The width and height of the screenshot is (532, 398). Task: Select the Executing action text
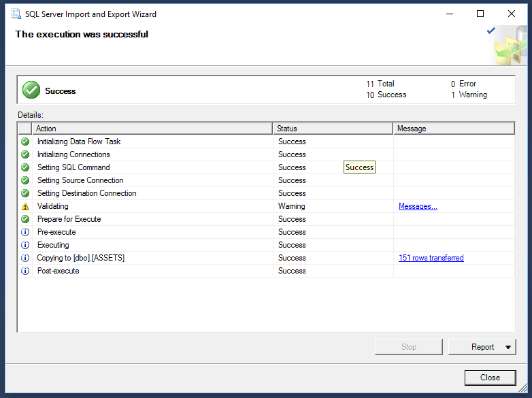[x=53, y=245]
